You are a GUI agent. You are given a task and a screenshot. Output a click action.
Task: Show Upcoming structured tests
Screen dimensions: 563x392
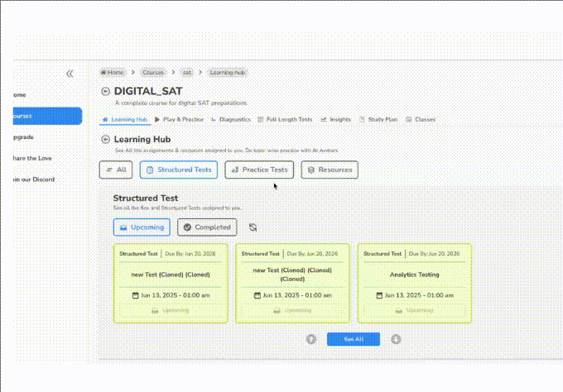[x=142, y=227]
